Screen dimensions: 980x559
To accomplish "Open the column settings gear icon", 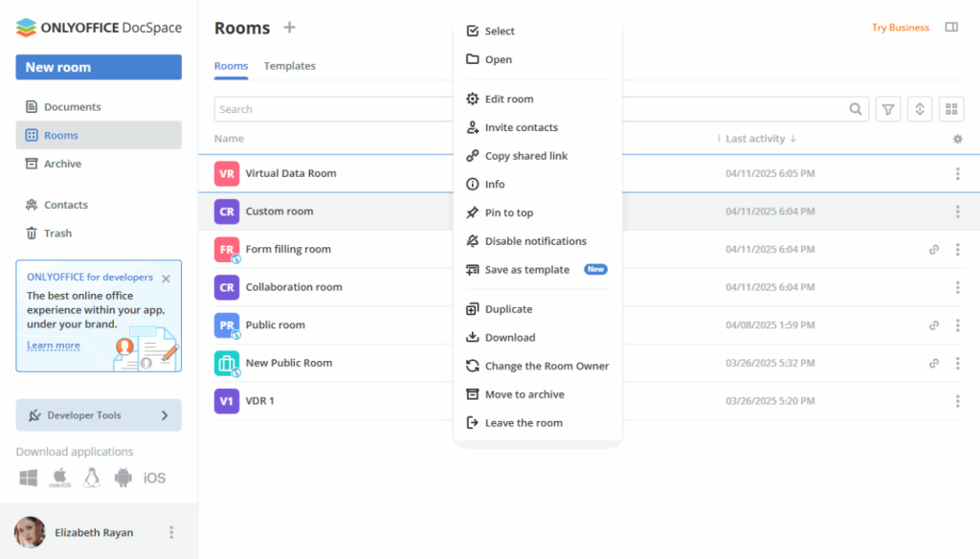I will tap(955, 138).
